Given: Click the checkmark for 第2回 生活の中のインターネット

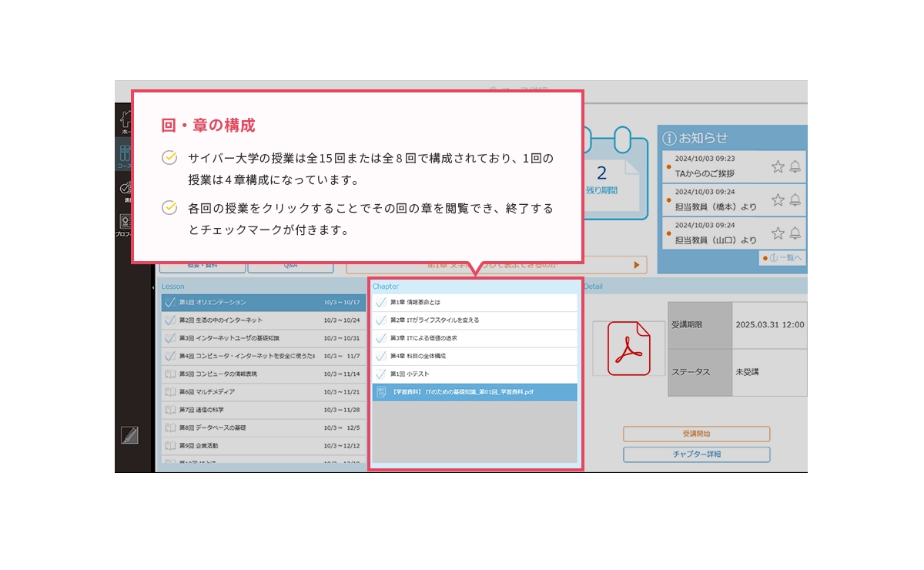Looking at the screenshot, I should click(x=170, y=320).
